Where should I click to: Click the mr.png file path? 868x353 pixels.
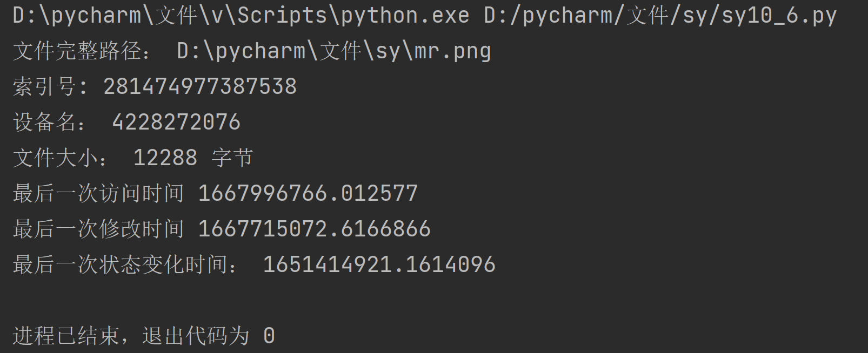pyautogui.click(x=333, y=51)
